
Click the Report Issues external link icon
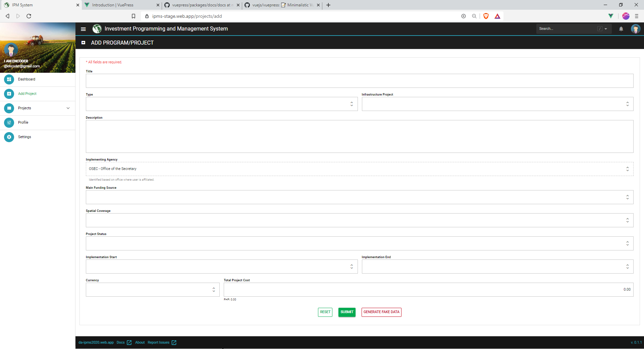pyautogui.click(x=174, y=343)
